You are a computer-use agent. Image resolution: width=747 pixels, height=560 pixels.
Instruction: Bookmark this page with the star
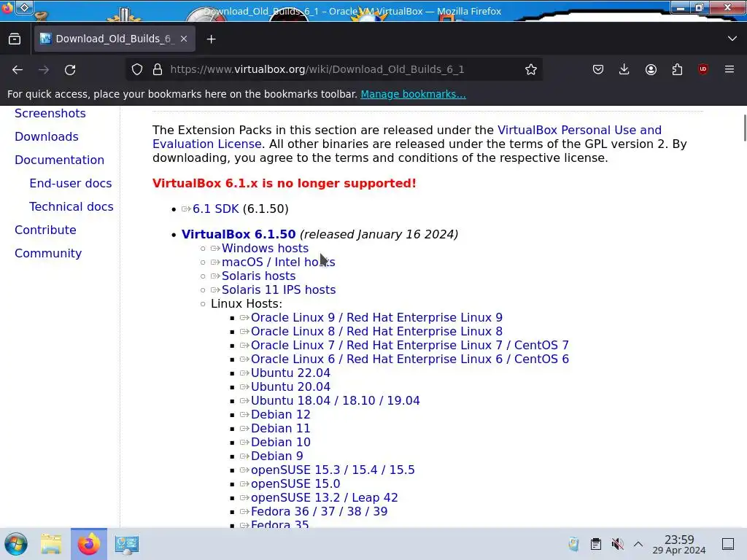[531, 69]
